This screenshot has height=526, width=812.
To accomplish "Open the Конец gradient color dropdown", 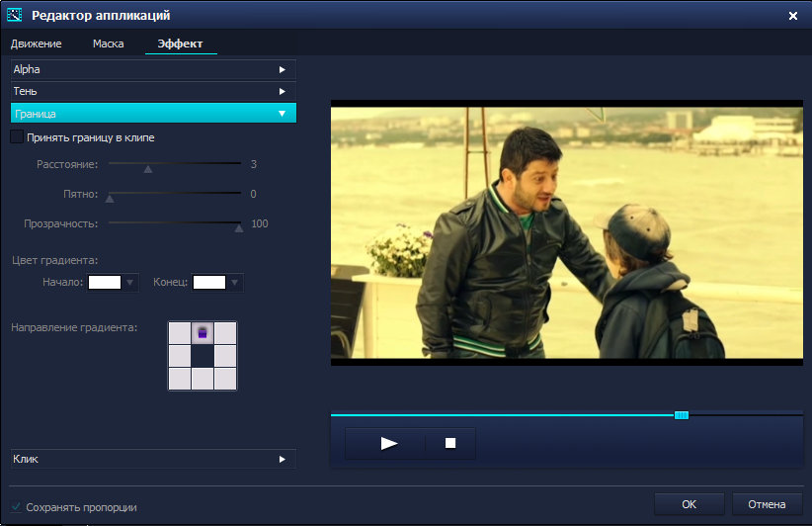I will click(x=234, y=283).
